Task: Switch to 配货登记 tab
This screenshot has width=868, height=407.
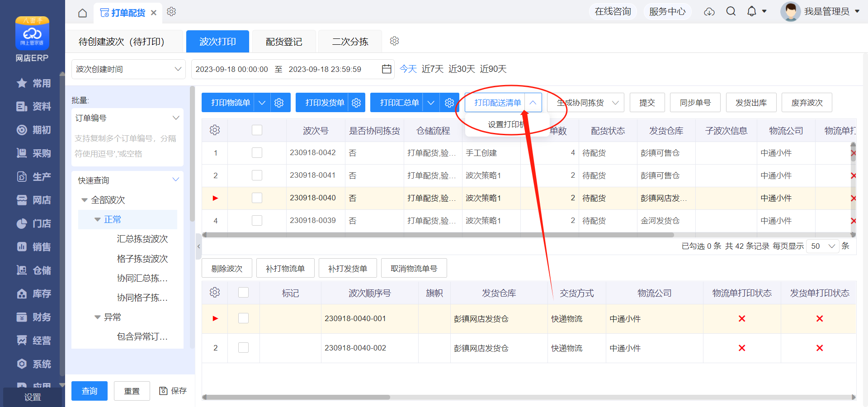Action: 284,42
